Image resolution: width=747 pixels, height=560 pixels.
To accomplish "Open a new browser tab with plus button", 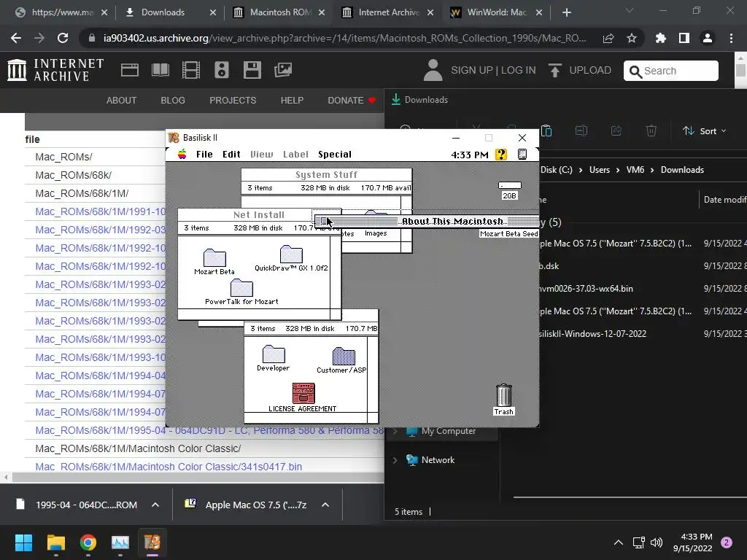I will coord(566,12).
